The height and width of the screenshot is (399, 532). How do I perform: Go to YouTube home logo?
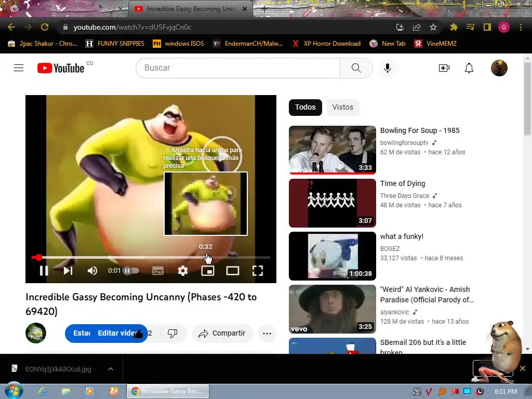(61, 68)
